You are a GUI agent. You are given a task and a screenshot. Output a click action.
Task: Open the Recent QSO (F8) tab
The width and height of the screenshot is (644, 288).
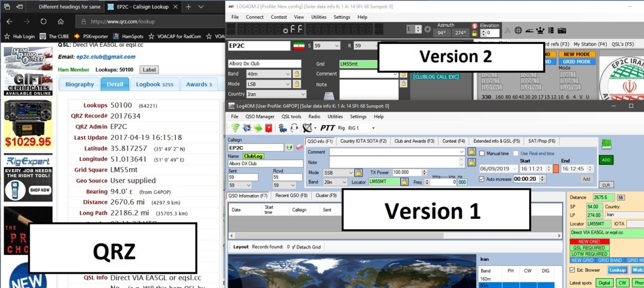[291, 196]
